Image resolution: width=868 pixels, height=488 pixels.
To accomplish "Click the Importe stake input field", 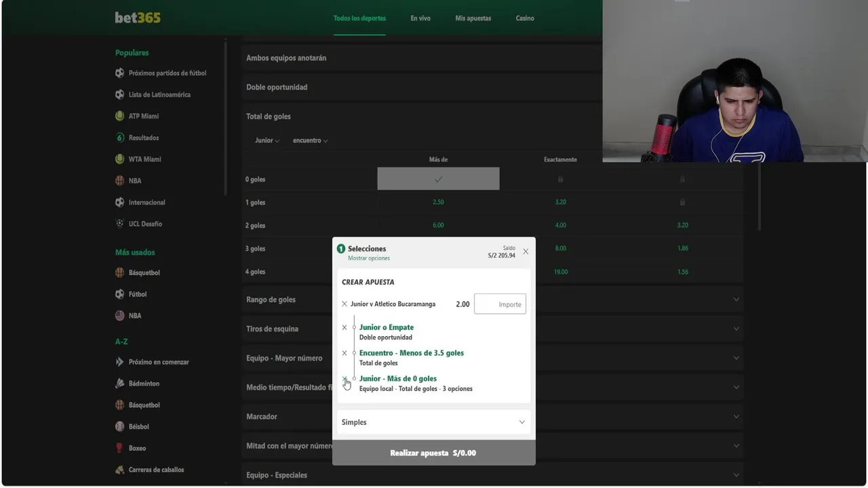I will [500, 304].
